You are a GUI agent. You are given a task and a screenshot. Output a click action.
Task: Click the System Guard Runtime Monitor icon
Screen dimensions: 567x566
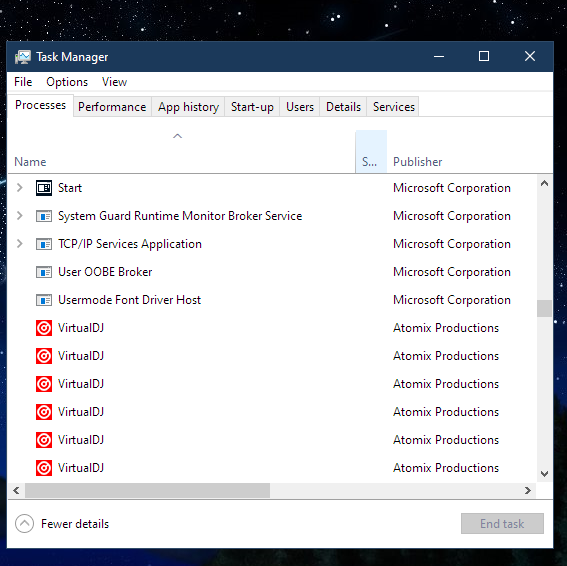(x=44, y=216)
